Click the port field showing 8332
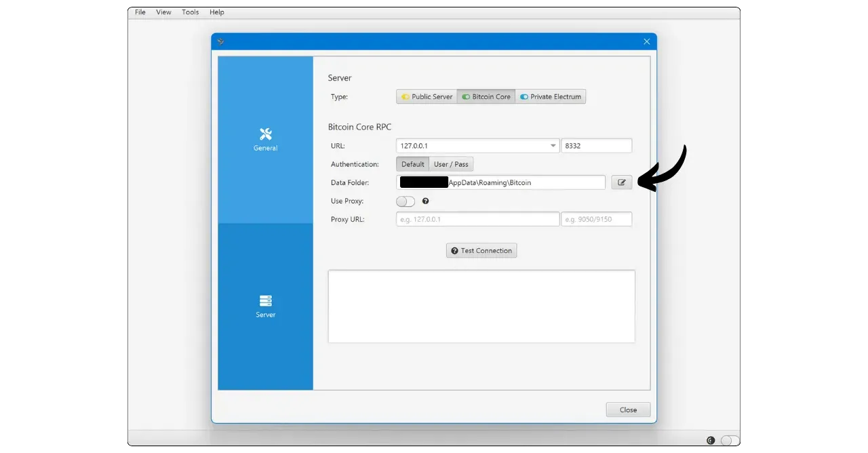 (x=596, y=146)
